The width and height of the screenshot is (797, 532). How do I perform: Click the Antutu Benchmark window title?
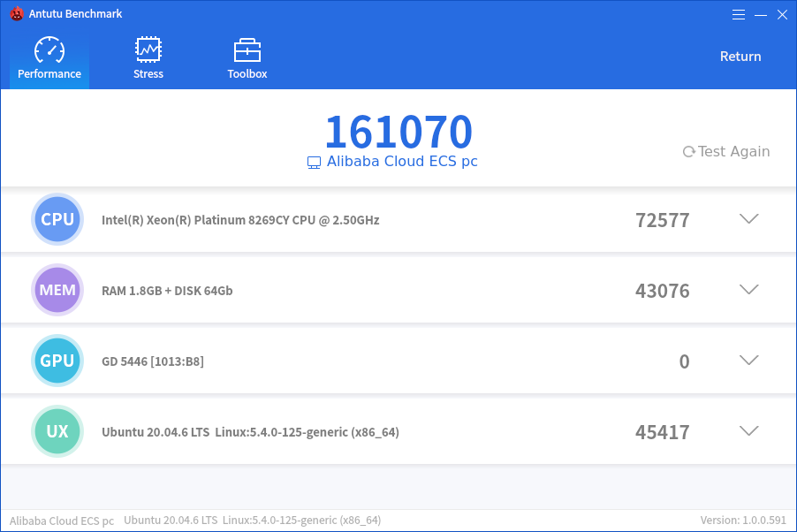pos(75,14)
